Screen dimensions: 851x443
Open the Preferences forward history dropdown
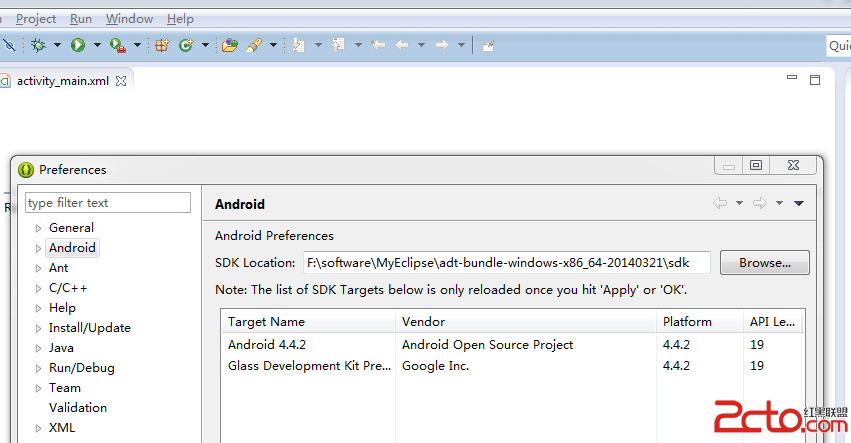coord(779,203)
